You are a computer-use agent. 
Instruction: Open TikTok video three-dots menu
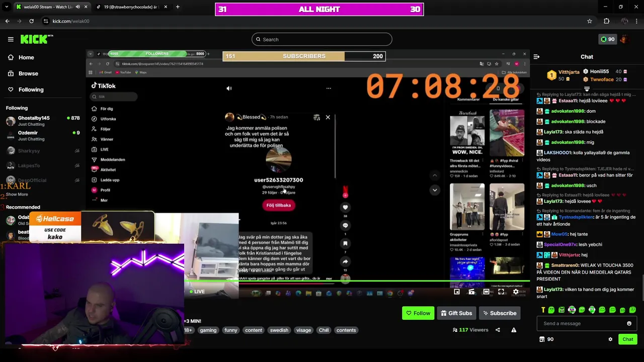[329, 88]
